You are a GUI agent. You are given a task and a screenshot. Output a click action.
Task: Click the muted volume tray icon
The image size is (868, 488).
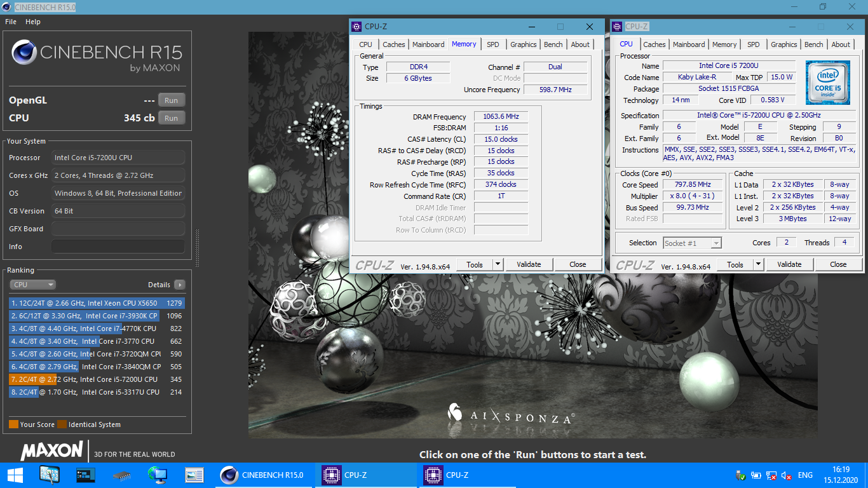pos(787,475)
